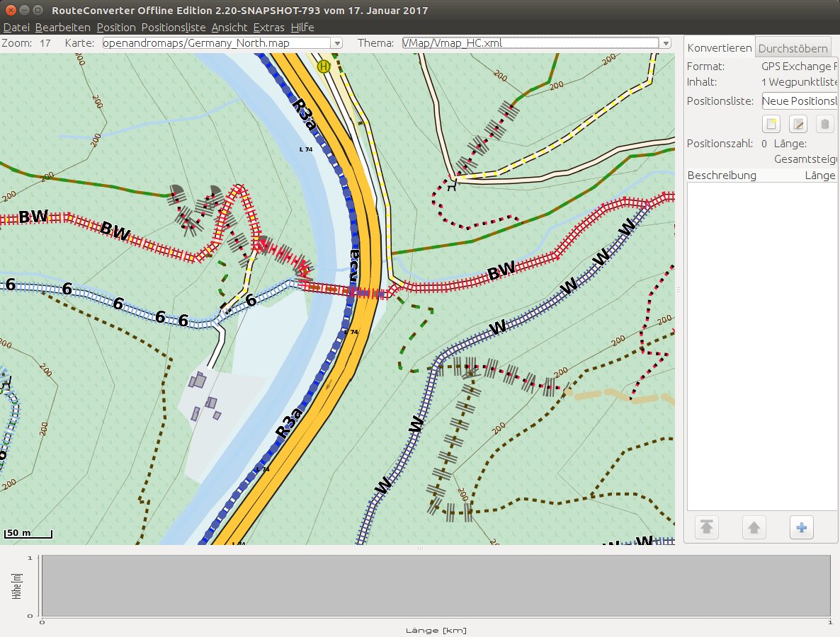Open the Extras menu
840x637 pixels.
(268, 28)
